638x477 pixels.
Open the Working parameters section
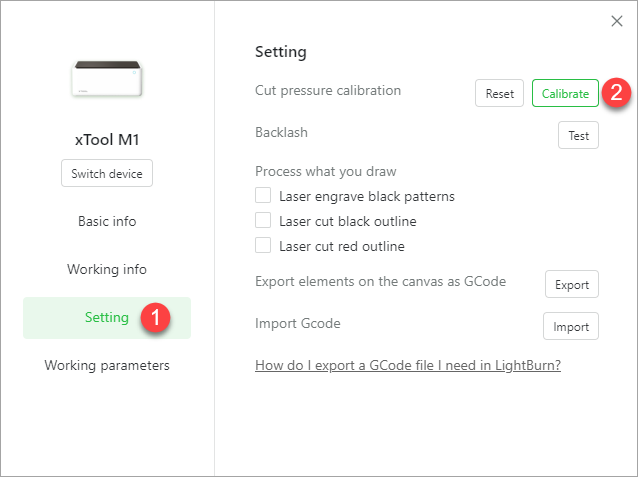pyautogui.click(x=107, y=365)
